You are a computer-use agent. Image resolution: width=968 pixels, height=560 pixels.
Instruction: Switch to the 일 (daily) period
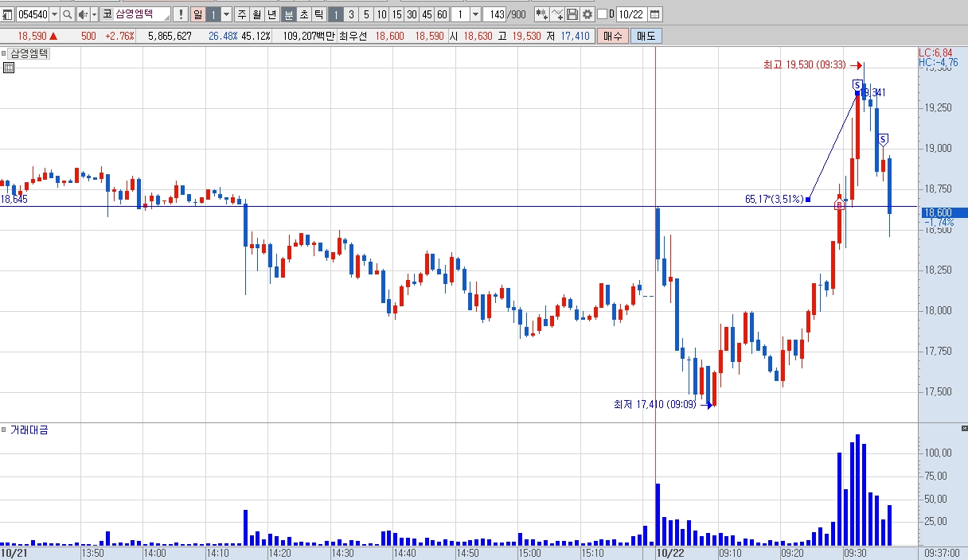197,14
